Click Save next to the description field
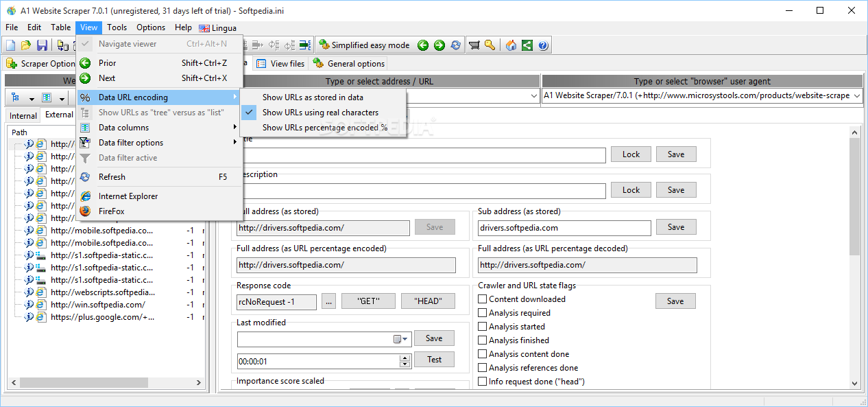 [676, 190]
